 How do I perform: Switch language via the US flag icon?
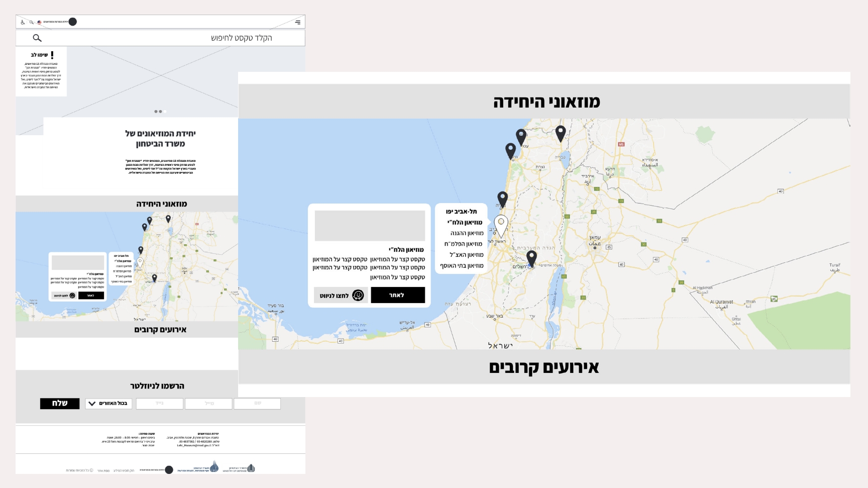39,22
